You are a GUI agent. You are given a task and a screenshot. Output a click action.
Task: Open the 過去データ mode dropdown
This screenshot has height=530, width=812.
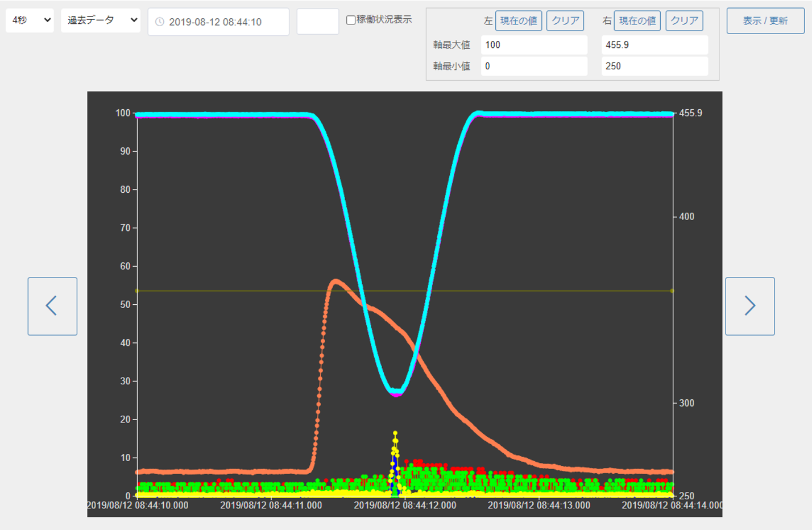click(x=101, y=20)
